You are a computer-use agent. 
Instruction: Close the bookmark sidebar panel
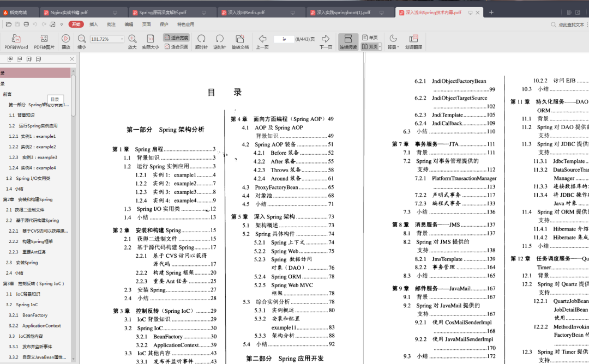[x=72, y=59]
